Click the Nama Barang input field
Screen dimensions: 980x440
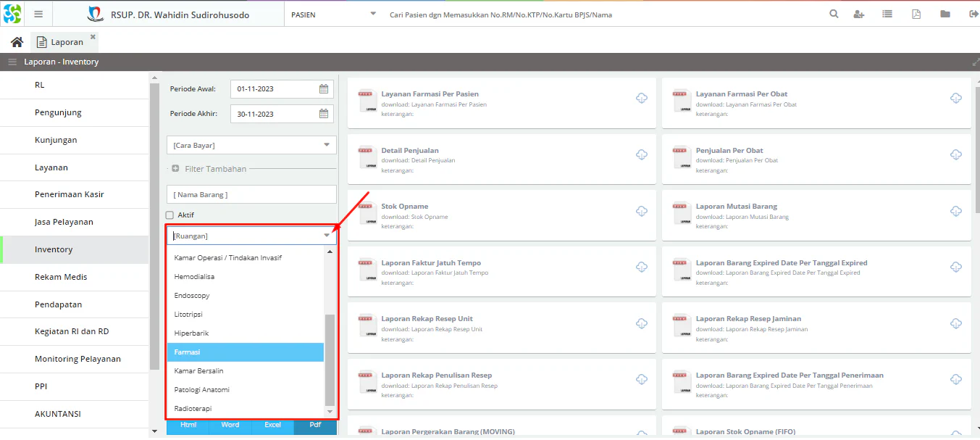(x=251, y=194)
